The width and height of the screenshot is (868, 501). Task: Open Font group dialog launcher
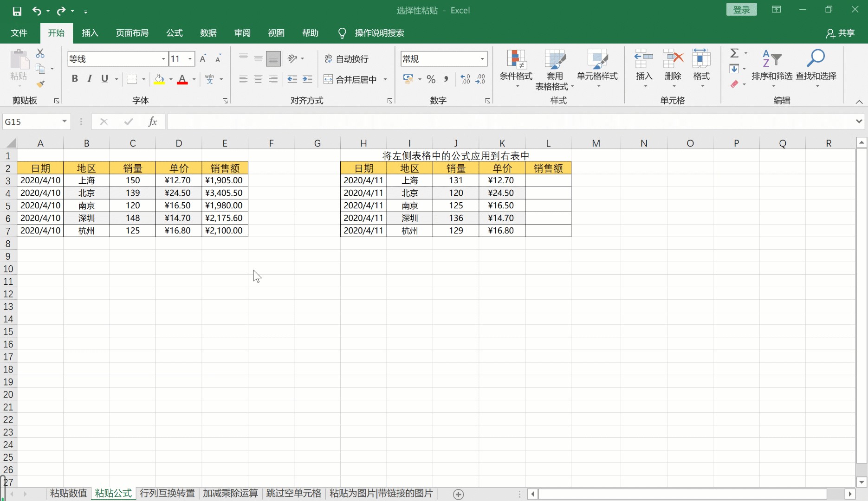[225, 101]
